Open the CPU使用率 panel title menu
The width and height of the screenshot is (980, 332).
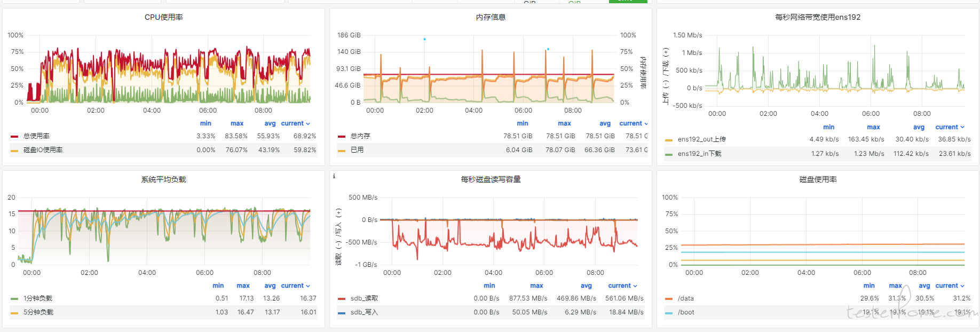(x=164, y=17)
